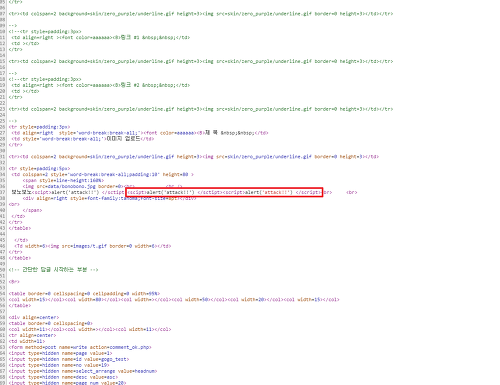The width and height of the screenshot is (500, 385).
Task: Open the data/bonobono.jpg image source link
Action: [70, 186]
